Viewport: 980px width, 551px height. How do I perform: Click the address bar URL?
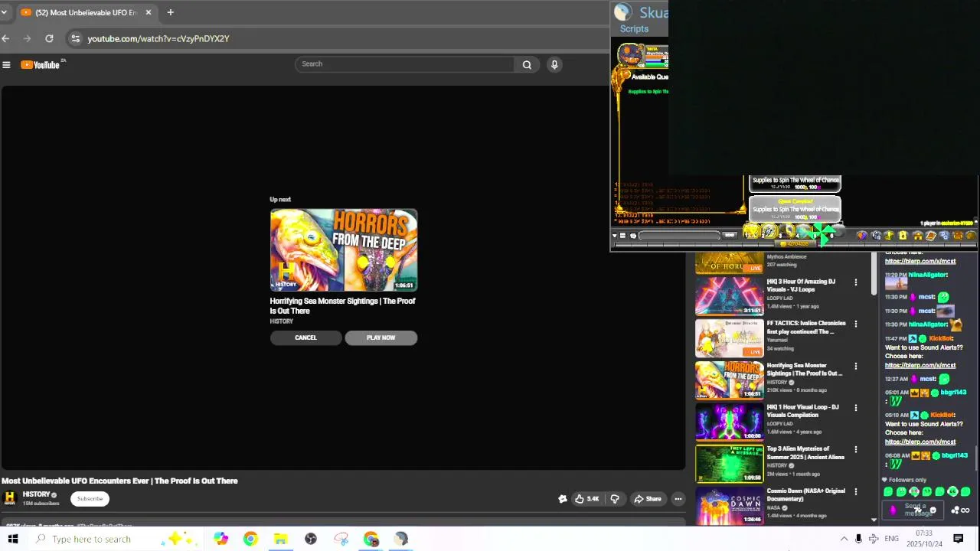pos(158,38)
